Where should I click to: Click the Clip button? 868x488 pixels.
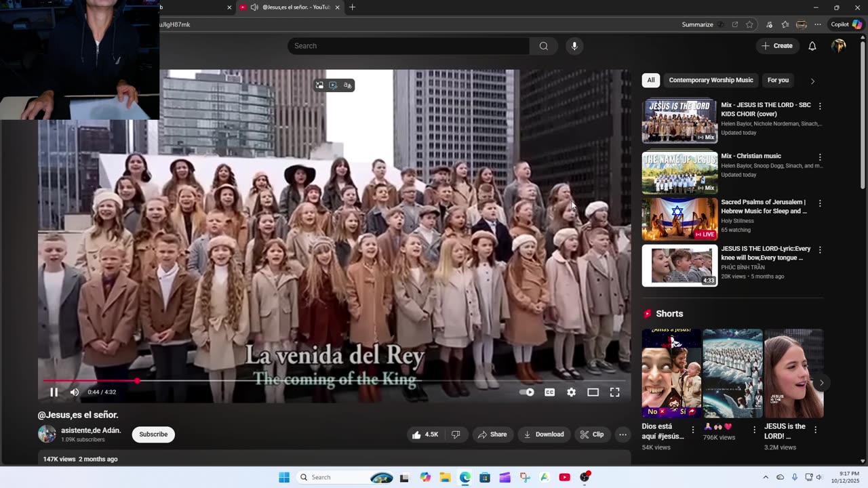(x=592, y=434)
